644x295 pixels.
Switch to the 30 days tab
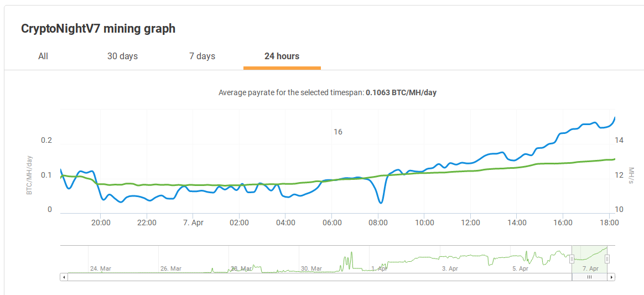click(x=122, y=56)
